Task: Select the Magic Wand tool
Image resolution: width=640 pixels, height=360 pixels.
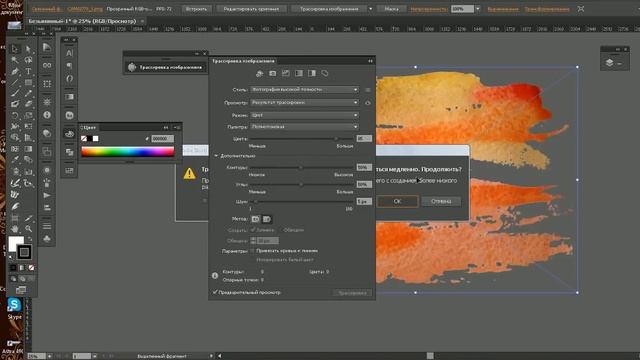Action: point(15,60)
